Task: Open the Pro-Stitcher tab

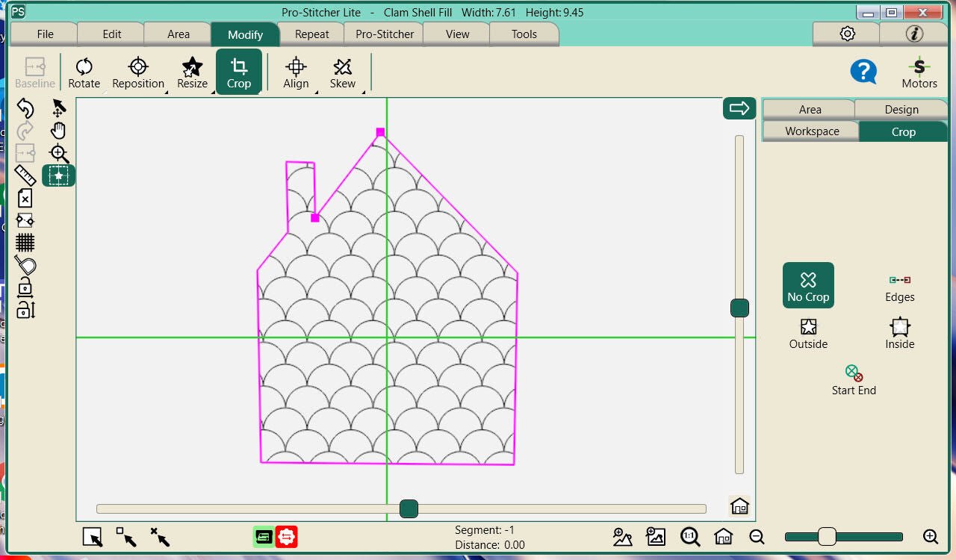Action: pos(385,34)
